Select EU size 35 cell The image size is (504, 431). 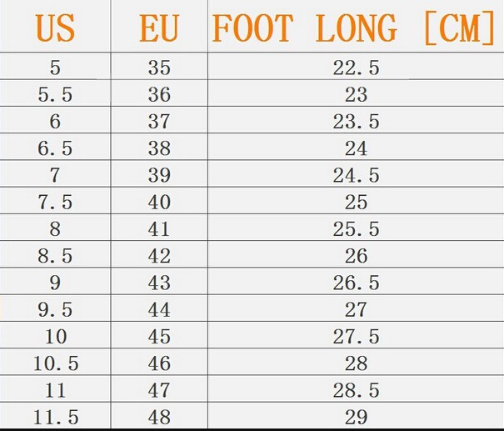(159, 68)
